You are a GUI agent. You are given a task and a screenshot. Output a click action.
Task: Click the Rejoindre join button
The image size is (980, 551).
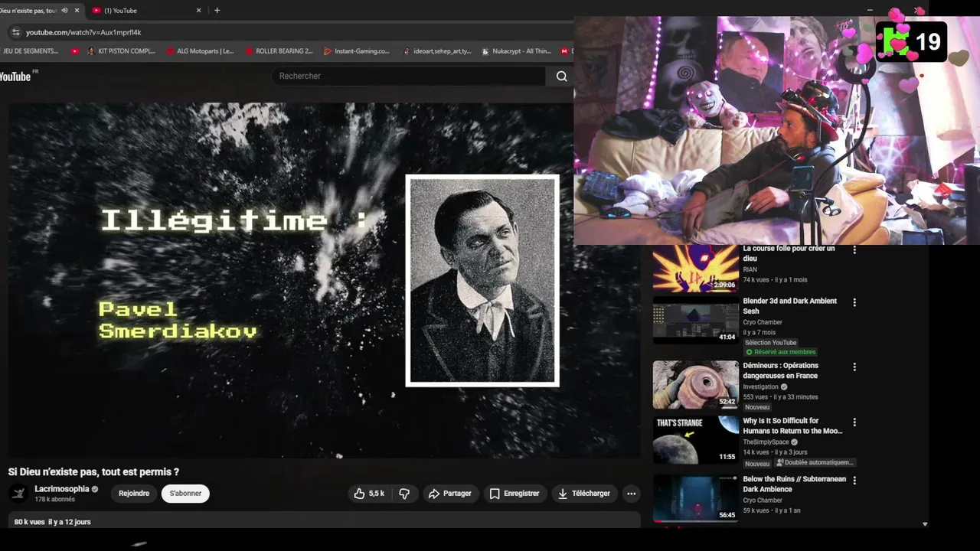[134, 494]
